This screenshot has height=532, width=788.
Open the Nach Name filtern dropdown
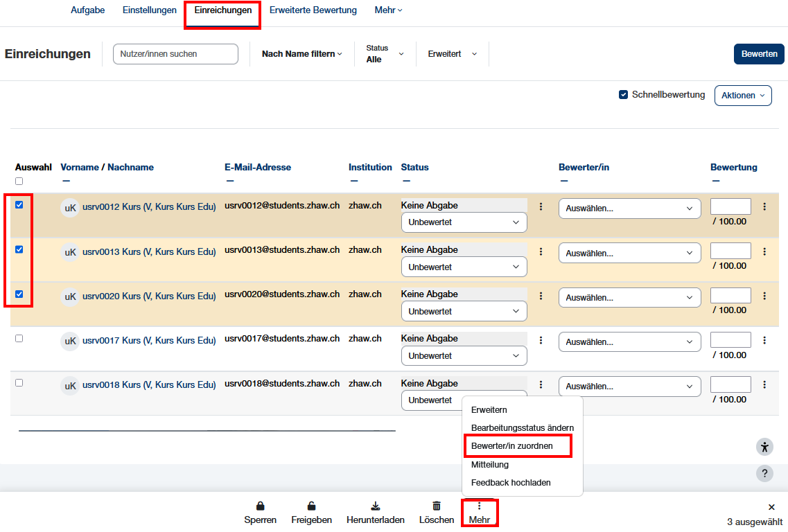[301, 54]
